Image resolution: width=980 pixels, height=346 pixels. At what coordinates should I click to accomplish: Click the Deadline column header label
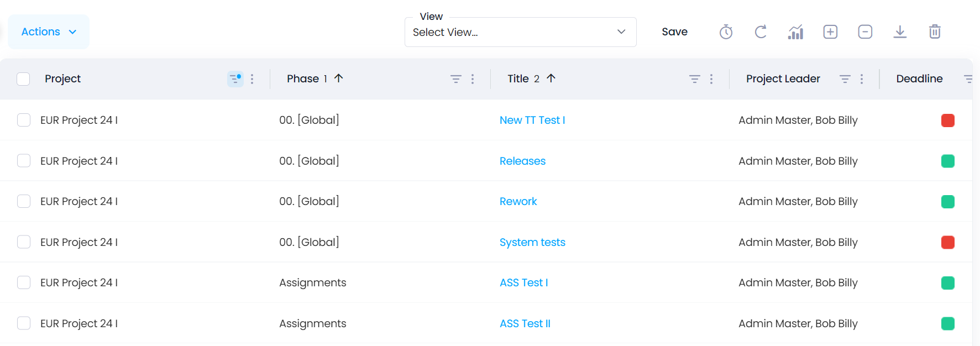tap(920, 79)
